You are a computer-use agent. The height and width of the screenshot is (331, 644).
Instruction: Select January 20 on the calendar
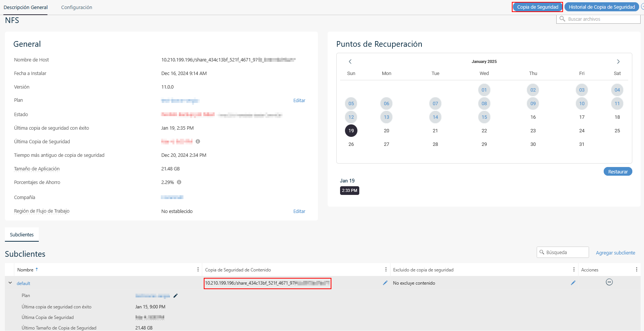386,130
